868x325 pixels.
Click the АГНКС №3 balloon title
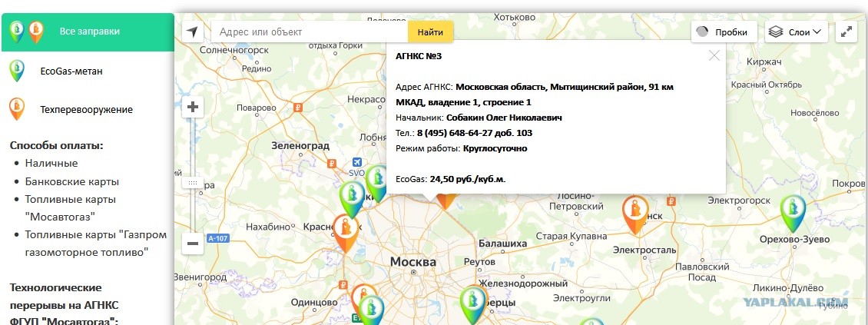coord(419,56)
